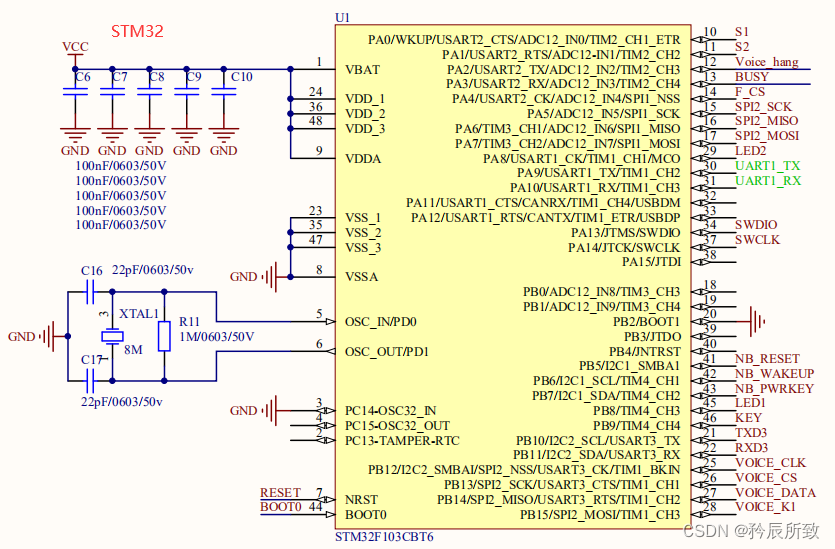Select the LED2 net label
The image size is (835, 549).
click(750, 151)
